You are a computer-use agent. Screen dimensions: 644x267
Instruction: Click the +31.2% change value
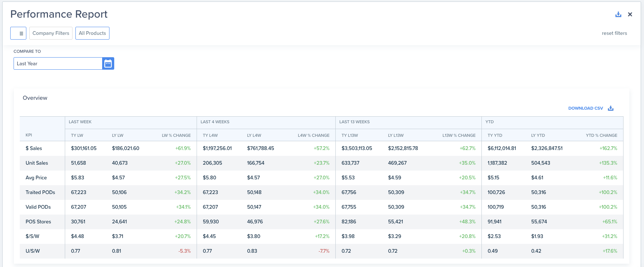[610, 236]
